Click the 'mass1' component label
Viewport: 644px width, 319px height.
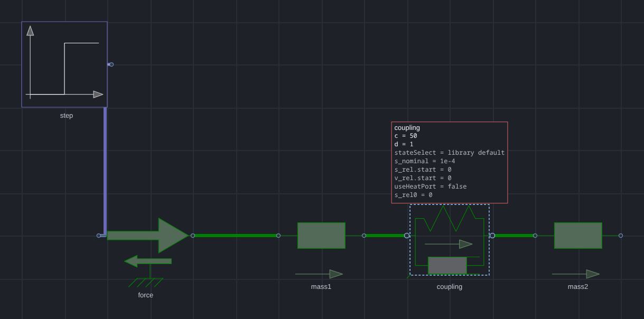321,287
